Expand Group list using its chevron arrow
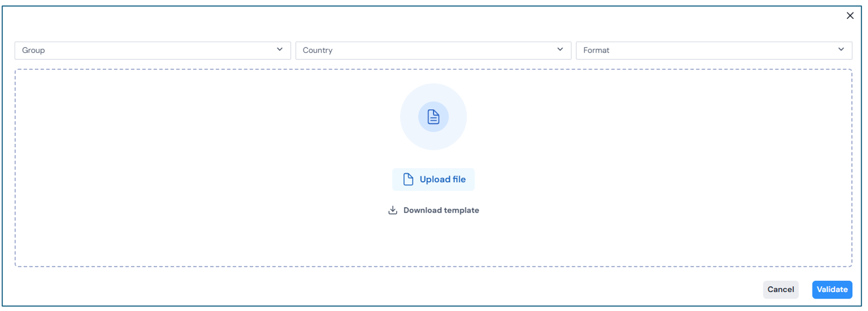 tap(280, 50)
